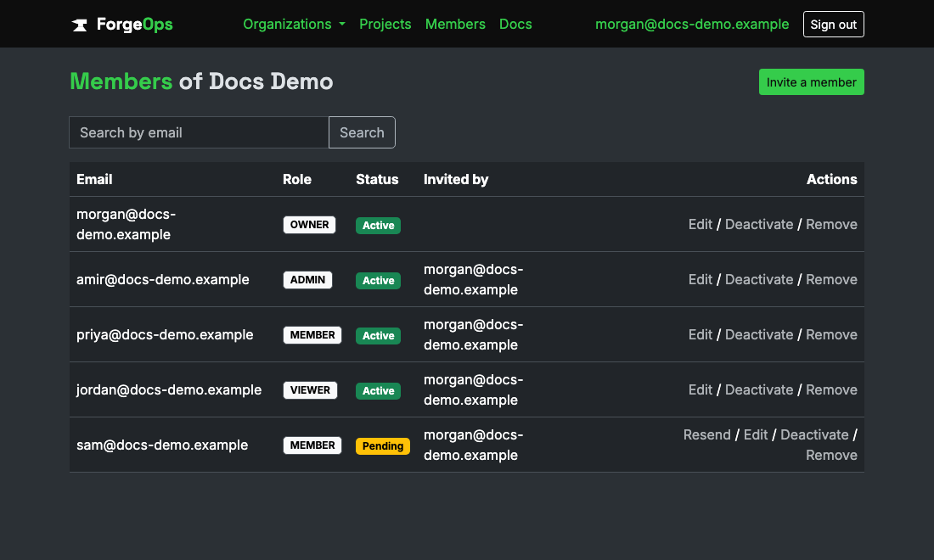Image resolution: width=934 pixels, height=560 pixels.
Task: Deactivate priya@docs-demo.example member
Action: [x=759, y=334]
